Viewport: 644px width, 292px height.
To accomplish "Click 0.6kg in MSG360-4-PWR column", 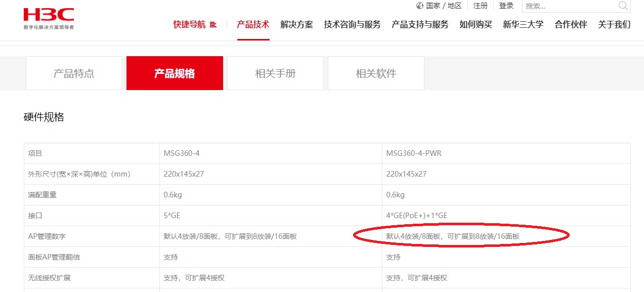I will click(x=396, y=195).
